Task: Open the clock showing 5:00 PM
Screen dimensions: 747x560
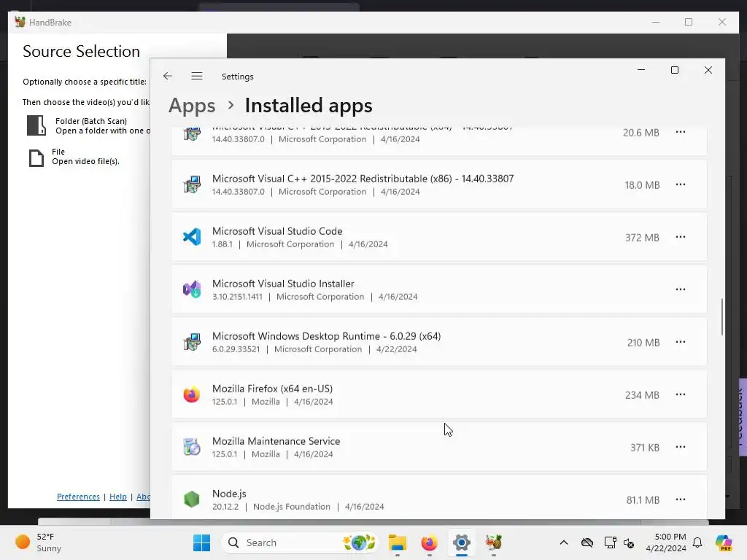Action: pyautogui.click(x=666, y=542)
